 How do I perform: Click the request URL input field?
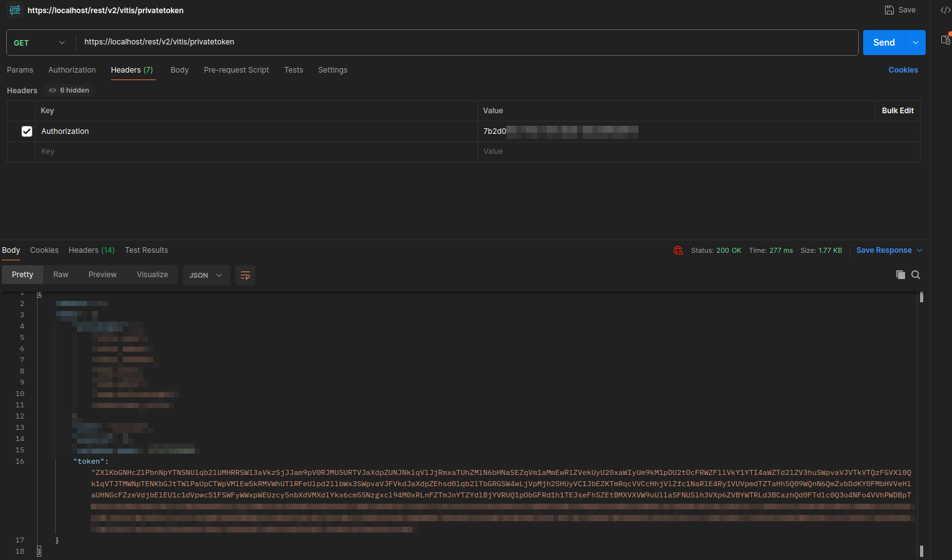pos(467,43)
